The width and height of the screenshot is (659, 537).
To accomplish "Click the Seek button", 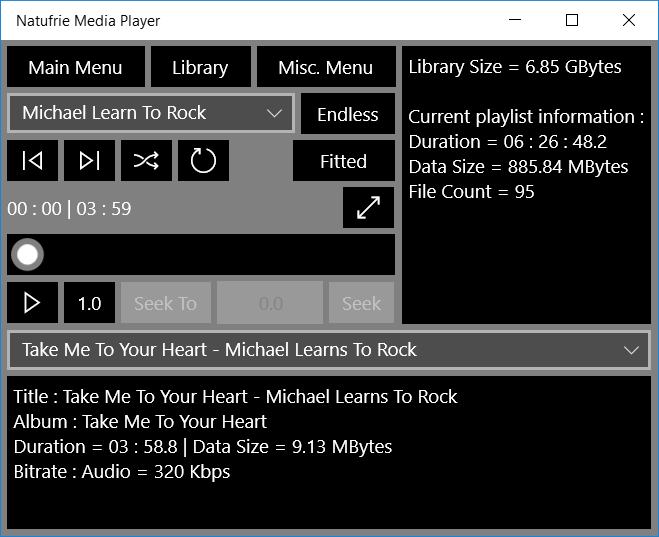I will coord(361,303).
